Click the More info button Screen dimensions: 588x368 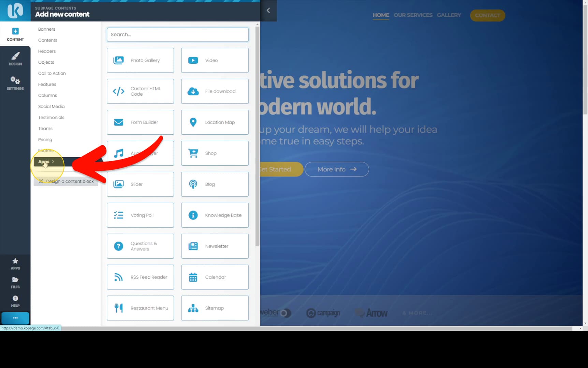click(337, 169)
